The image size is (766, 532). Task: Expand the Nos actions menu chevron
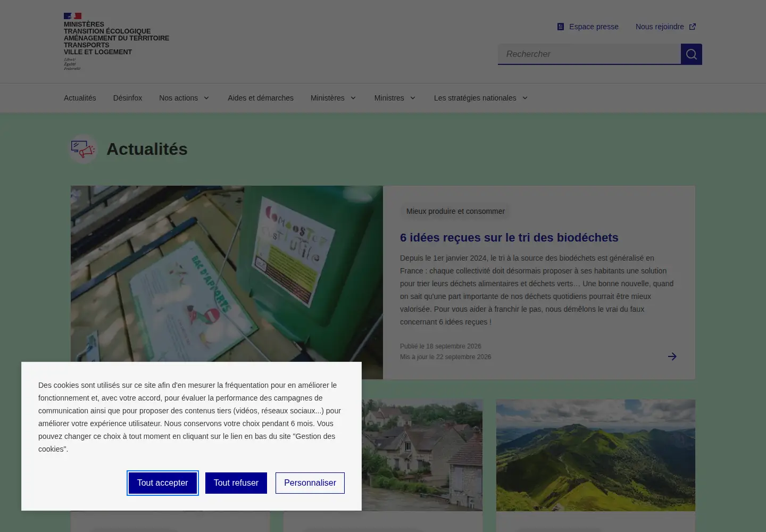pos(206,98)
